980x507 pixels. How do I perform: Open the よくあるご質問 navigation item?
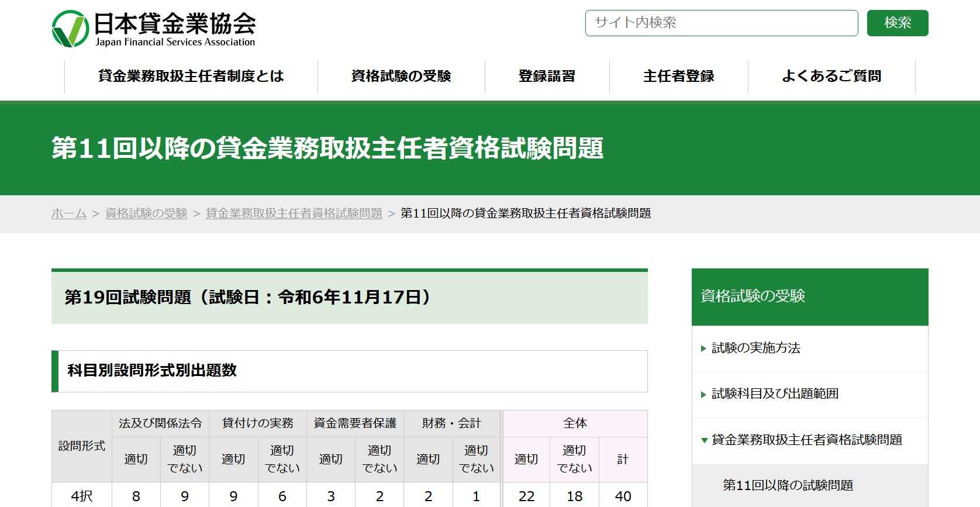(831, 76)
